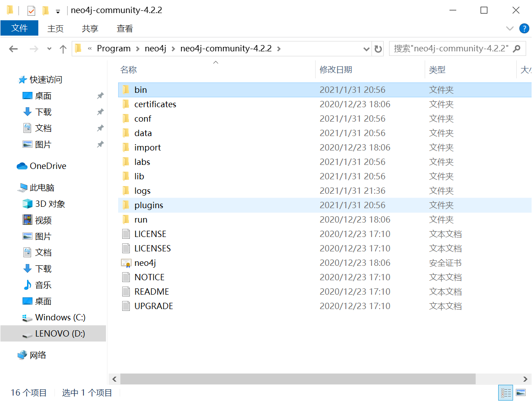Sort by the 修改日期 column header
This screenshot has width=532, height=401.
pos(370,69)
